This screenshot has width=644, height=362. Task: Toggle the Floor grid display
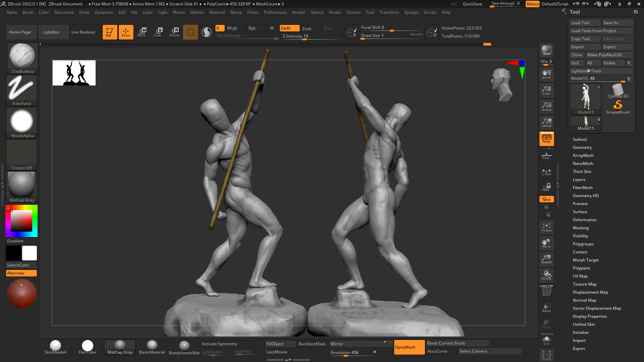[x=546, y=155]
